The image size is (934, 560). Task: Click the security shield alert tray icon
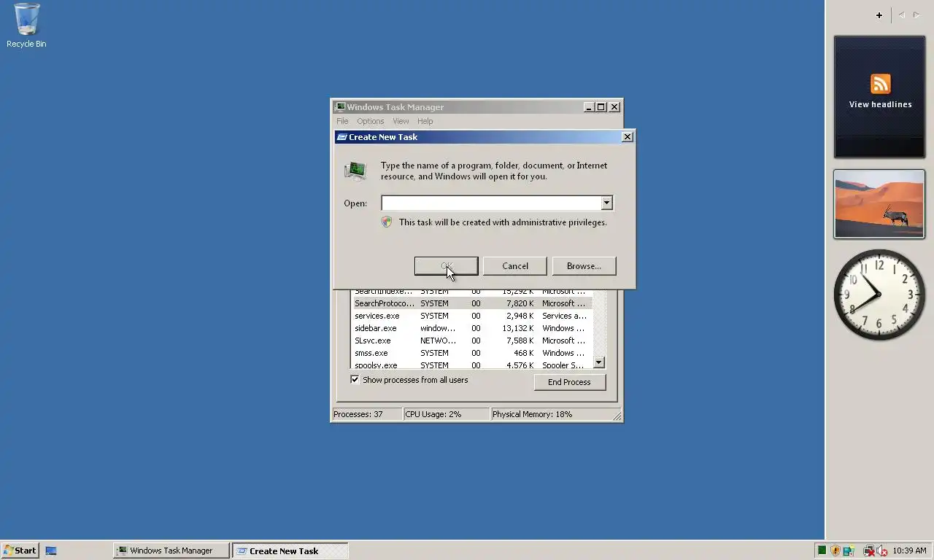click(x=835, y=551)
